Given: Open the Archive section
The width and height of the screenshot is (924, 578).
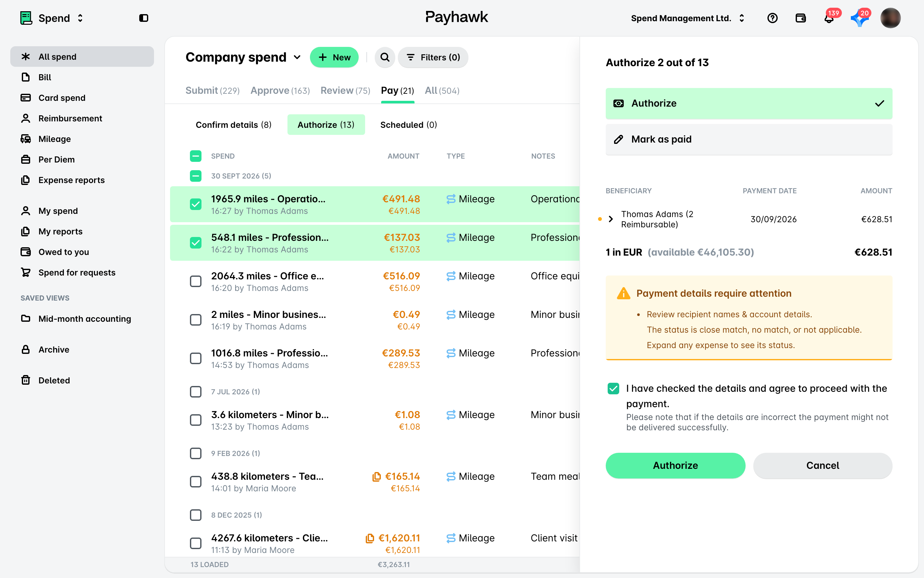Looking at the screenshot, I should (82, 349).
